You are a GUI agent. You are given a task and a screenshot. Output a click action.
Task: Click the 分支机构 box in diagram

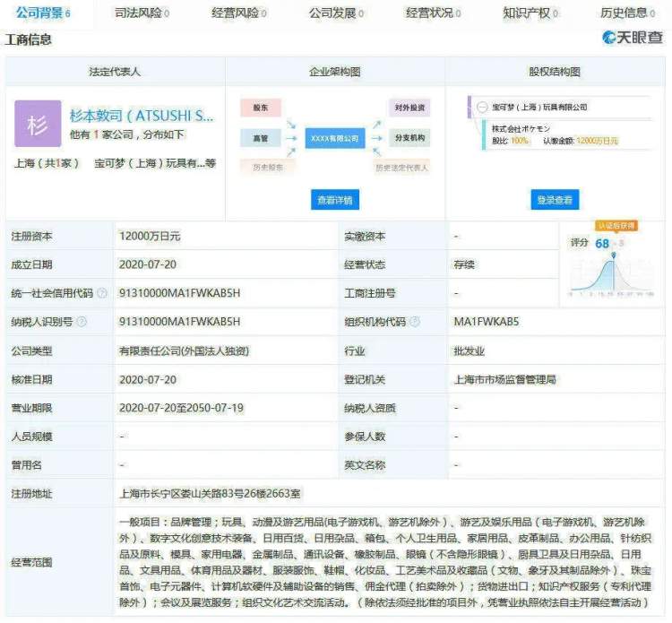[x=409, y=138]
